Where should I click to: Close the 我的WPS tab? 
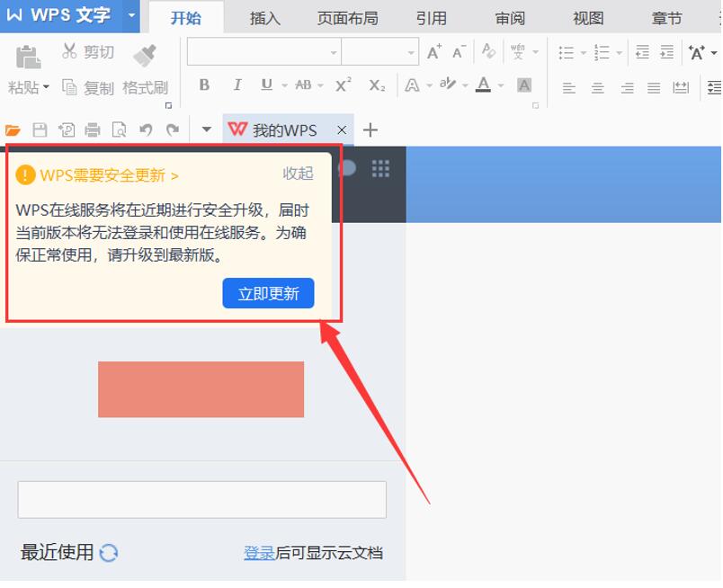(342, 130)
